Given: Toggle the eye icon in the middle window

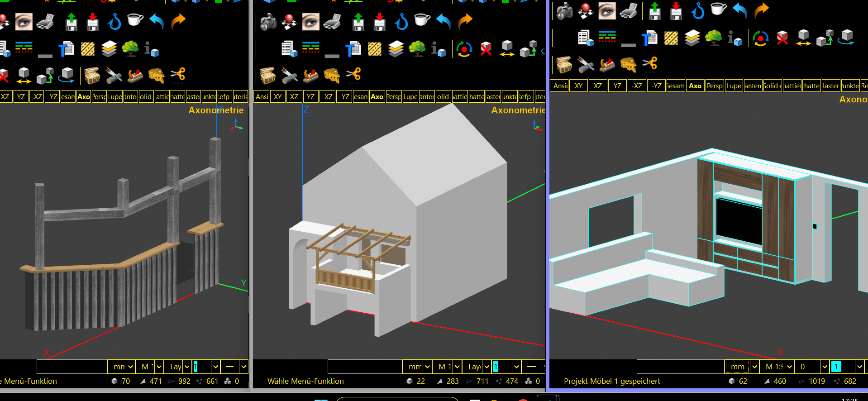Looking at the screenshot, I should click(310, 21).
